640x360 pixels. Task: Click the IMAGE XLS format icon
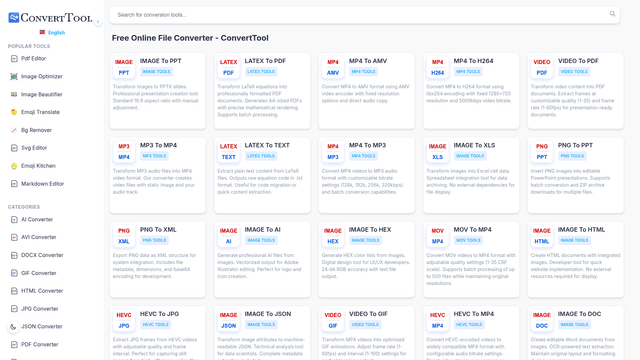click(437, 152)
